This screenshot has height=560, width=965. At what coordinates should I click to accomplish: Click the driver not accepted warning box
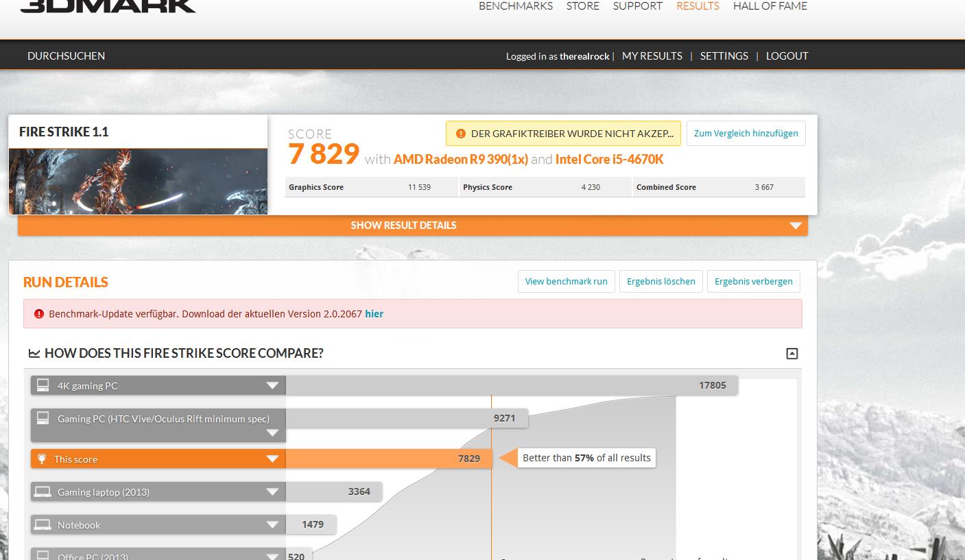(563, 134)
